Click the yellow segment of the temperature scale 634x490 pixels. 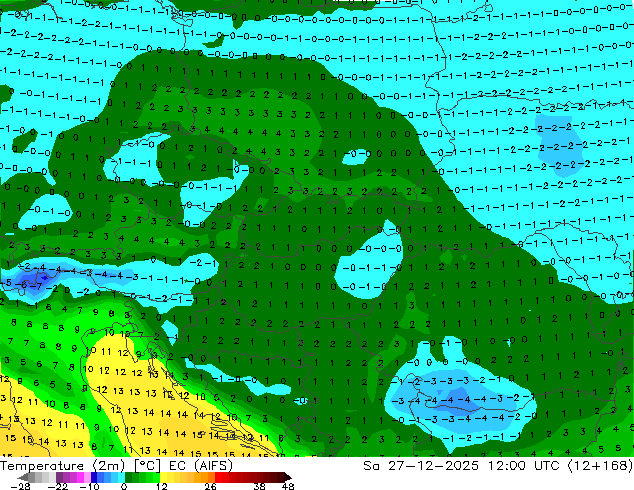[x=163, y=477]
